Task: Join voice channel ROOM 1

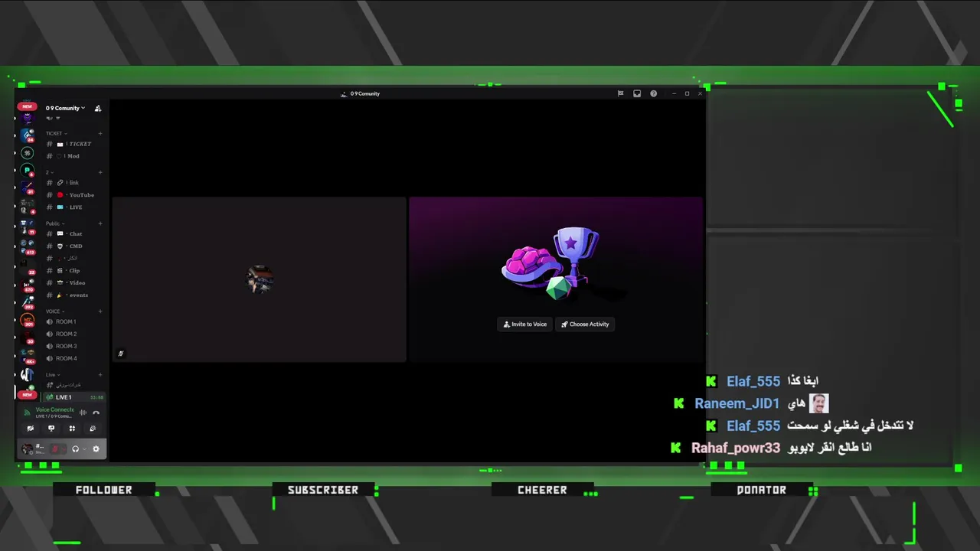Action: (x=74, y=322)
